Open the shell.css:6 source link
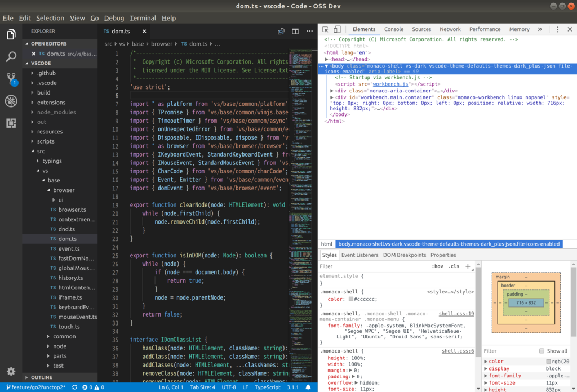Image resolution: width=577 pixels, height=392 pixels. pyautogui.click(x=458, y=351)
